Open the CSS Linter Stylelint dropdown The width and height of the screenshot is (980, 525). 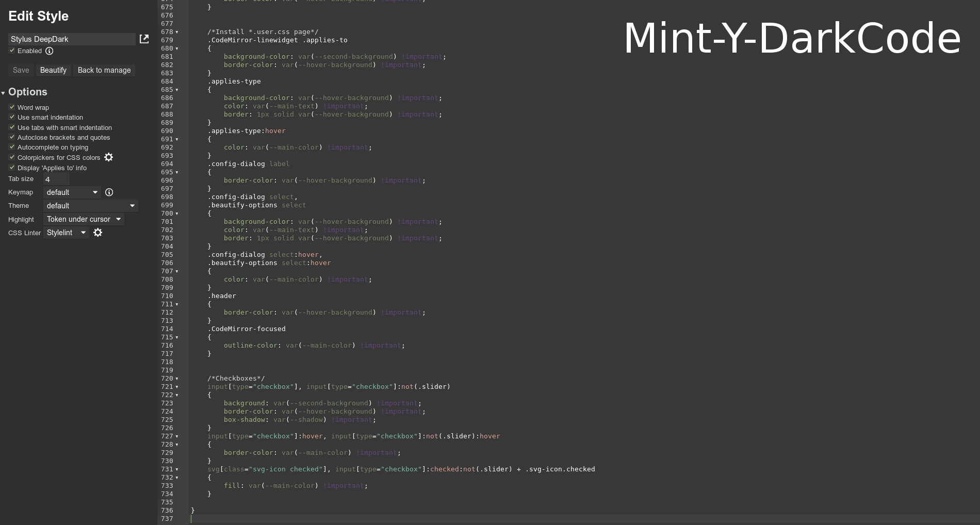66,233
